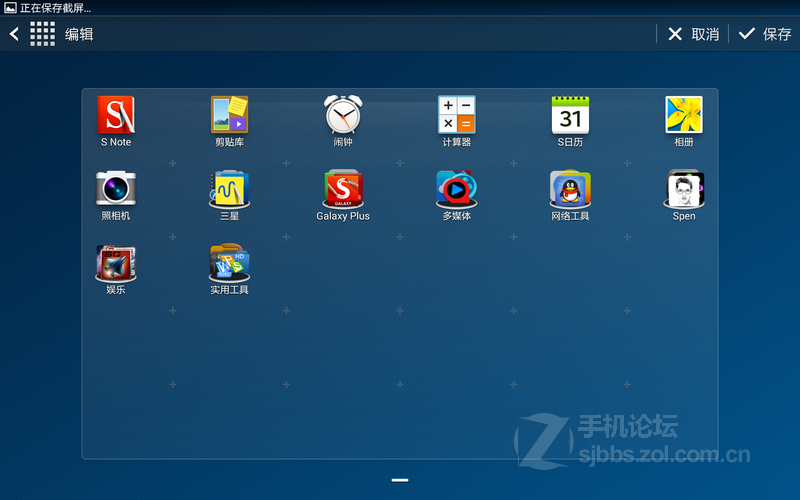The width and height of the screenshot is (800, 500).
Task: Open the 娱乐 entertainment folder
Action: pos(116,263)
